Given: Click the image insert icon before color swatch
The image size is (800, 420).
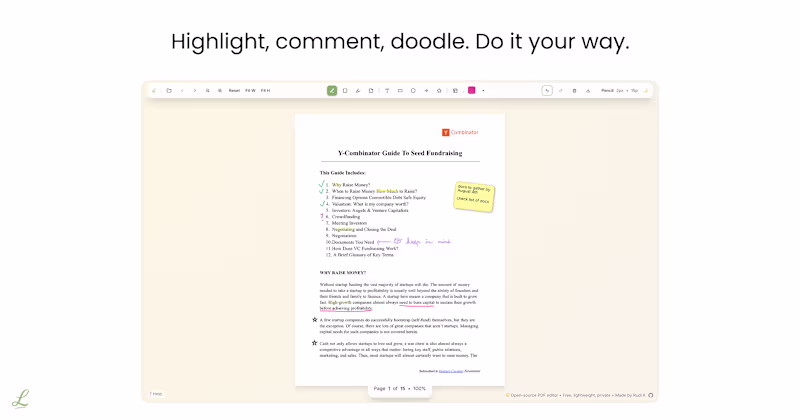Looking at the screenshot, I should tap(455, 90).
